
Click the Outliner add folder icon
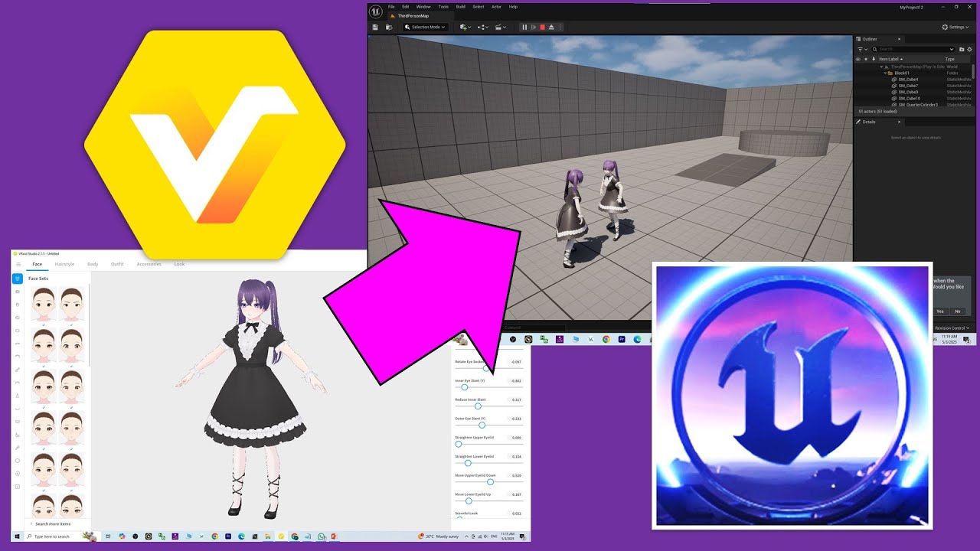962,49
